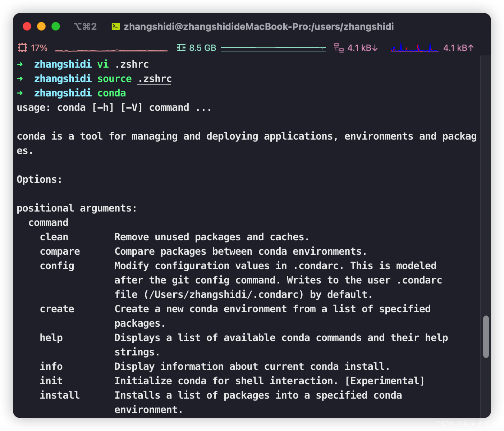The image size is (504, 431).
Task: Click the terminal vertical scrollbar thumb
Action: tap(486, 337)
